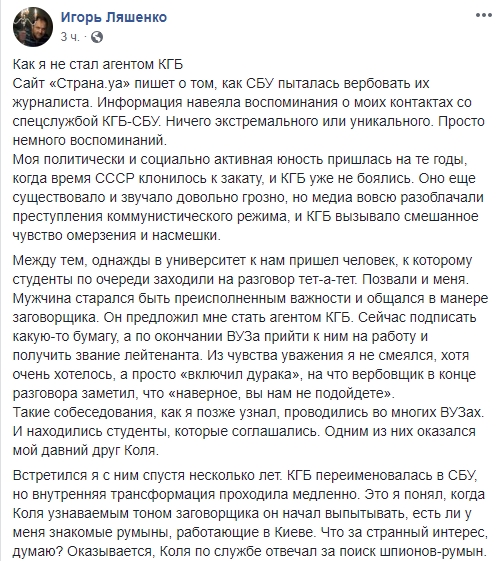
Task: Click the line starting 'Между тем, однажды в университет'
Action: point(242,260)
